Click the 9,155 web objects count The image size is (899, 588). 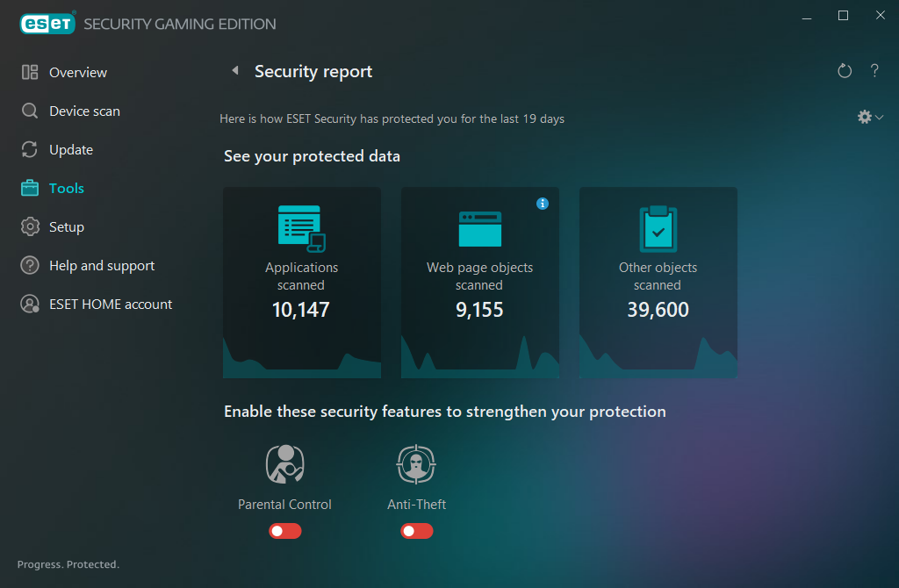480,310
